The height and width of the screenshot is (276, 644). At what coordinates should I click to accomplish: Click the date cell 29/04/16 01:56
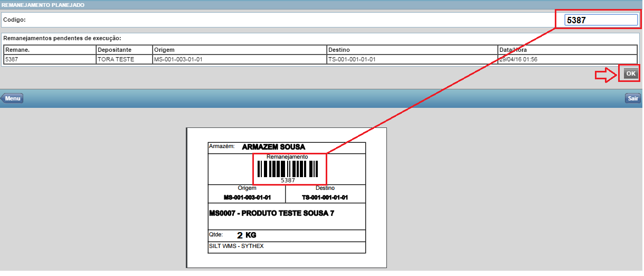click(x=567, y=59)
